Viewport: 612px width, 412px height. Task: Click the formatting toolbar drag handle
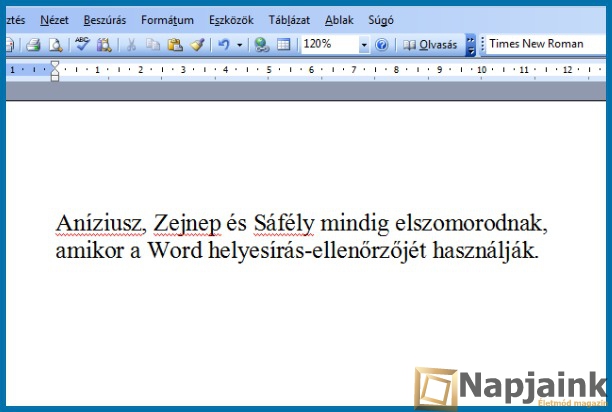click(x=482, y=44)
